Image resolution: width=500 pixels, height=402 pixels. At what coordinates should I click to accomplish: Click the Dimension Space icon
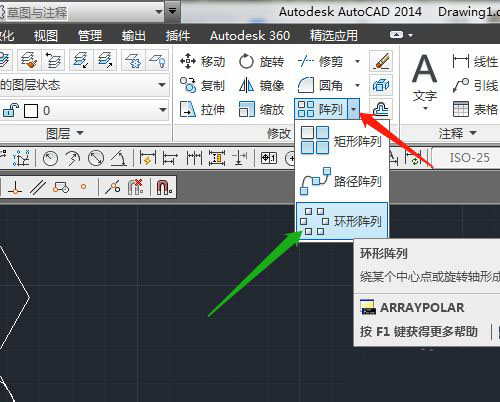[x=217, y=158]
